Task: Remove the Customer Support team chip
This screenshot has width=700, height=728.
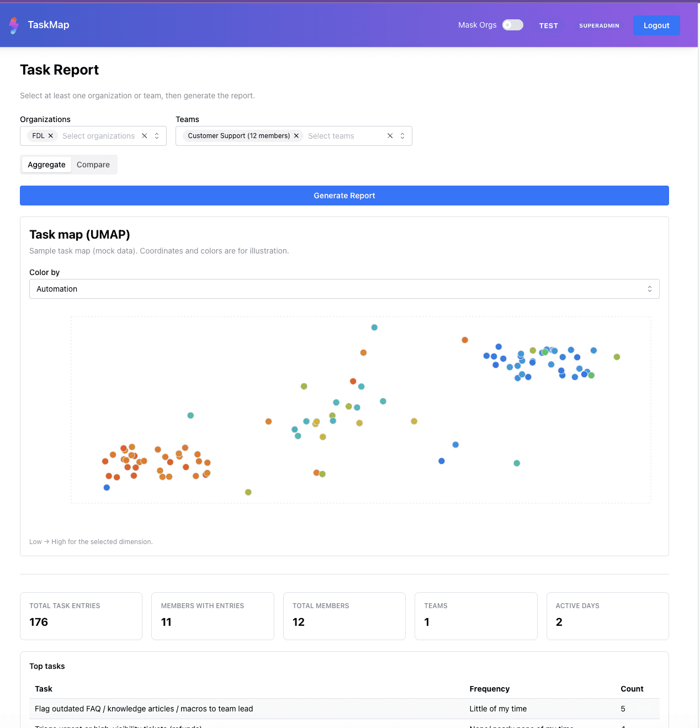Action: [296, 135]
